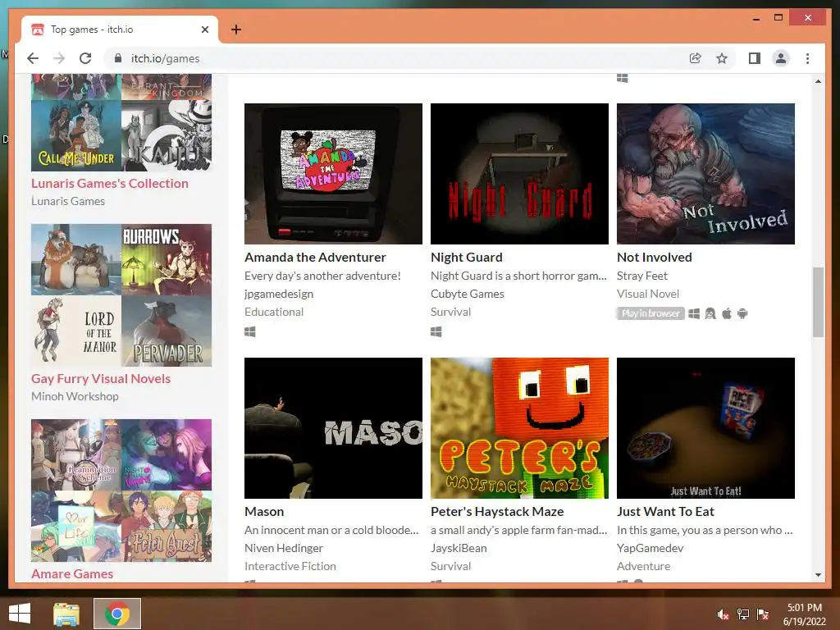The image size is (840, 630).
Task: Open Gay Furry Visual Novels collection
Action: [x=101, y=379]
